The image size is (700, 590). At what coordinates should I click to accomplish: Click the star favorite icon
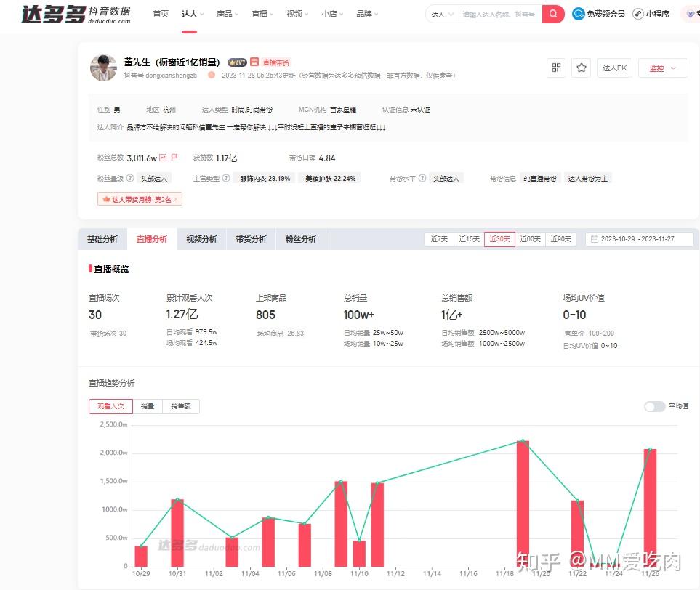(582, 68)
